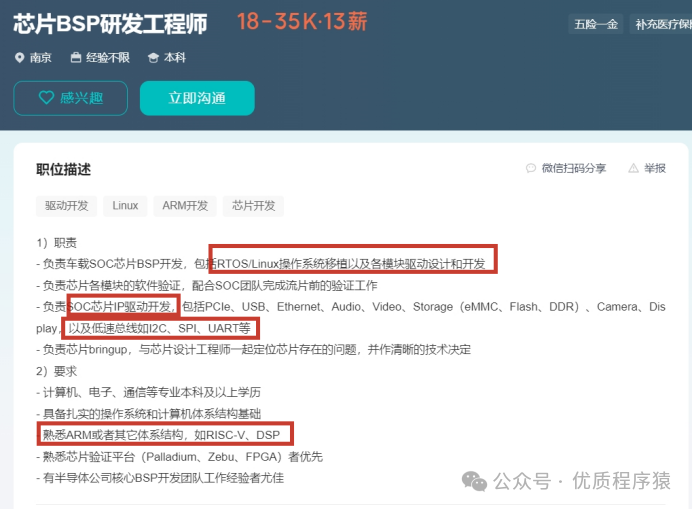Click the line '2）要求'
The width and height of the screenshot is (693, 509).
57,371
